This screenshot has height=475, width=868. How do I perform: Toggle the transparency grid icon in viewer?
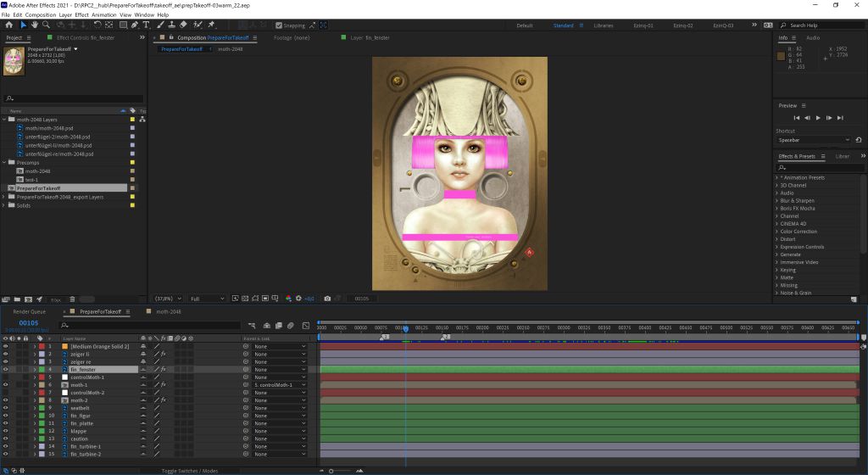245,299
